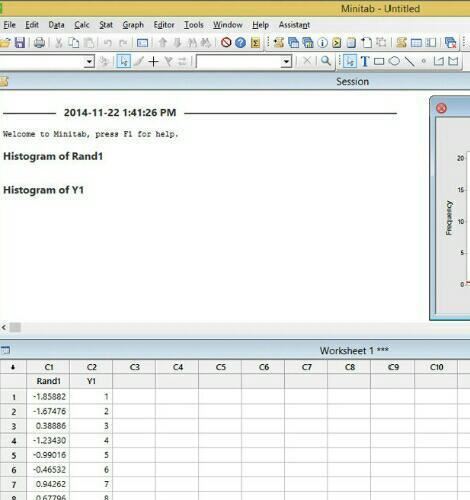Viewport: 470px width, 500px height.
Task: Click the Histogram of Y1 heading
Action: [x=43, y=190]
